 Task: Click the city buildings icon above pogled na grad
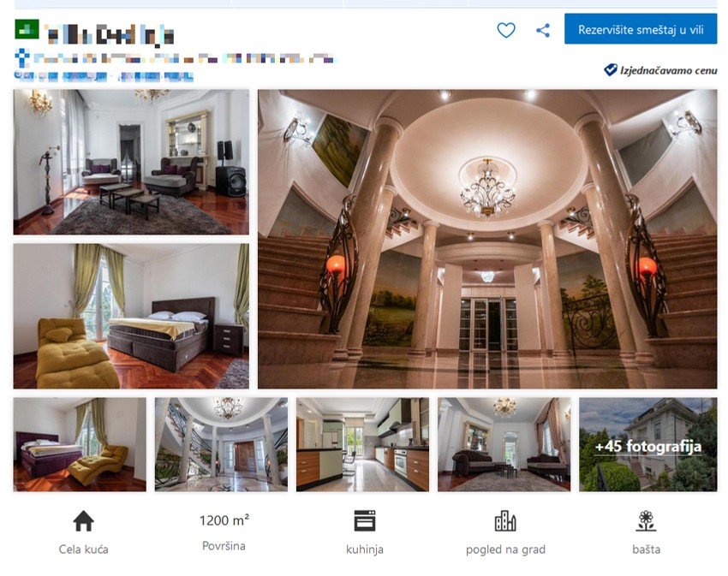[505, 520]
